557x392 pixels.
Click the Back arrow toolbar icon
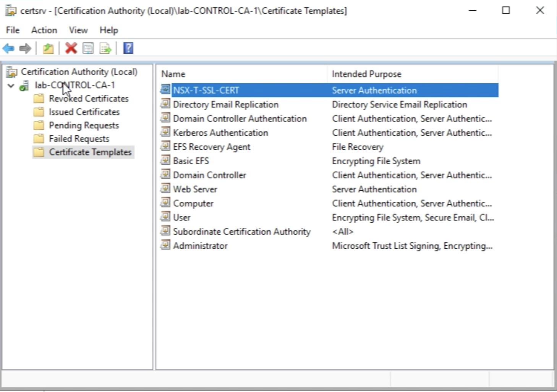[8, 49]
